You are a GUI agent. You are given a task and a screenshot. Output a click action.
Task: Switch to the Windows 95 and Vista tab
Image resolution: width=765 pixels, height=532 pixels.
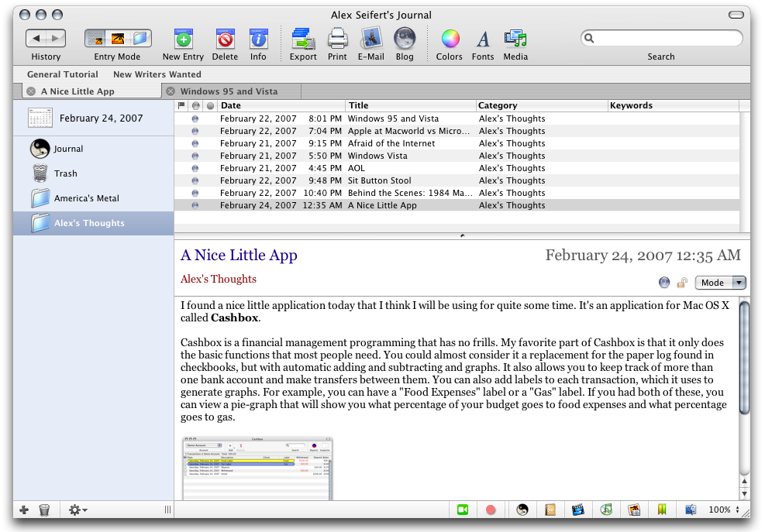click(229, 91)
